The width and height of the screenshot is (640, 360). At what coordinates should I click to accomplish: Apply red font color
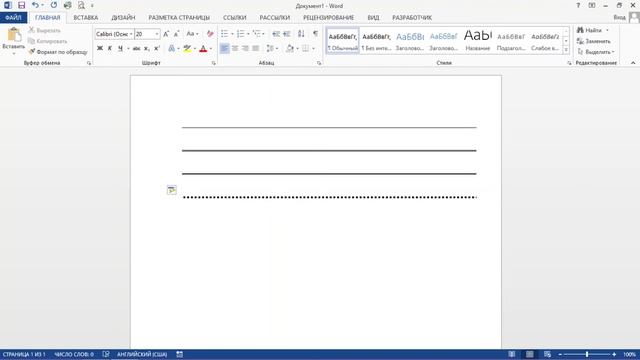(203, 48)
